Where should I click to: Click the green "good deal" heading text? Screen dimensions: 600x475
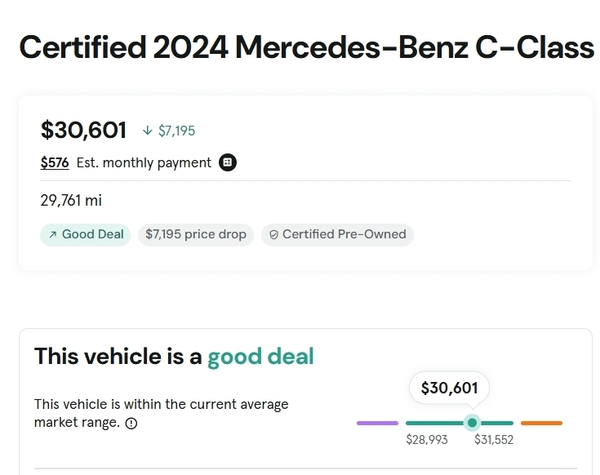click(x=260, y=356)
